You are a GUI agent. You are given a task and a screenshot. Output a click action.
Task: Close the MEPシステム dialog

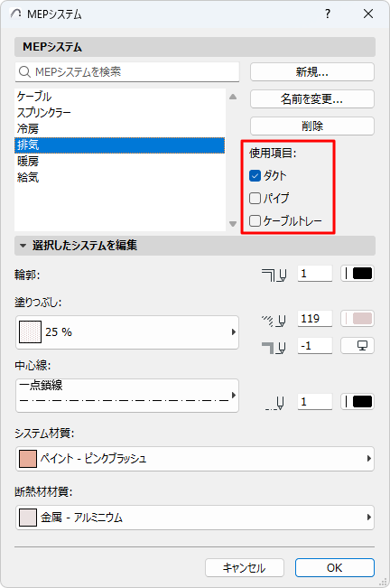tap(368, 14)
